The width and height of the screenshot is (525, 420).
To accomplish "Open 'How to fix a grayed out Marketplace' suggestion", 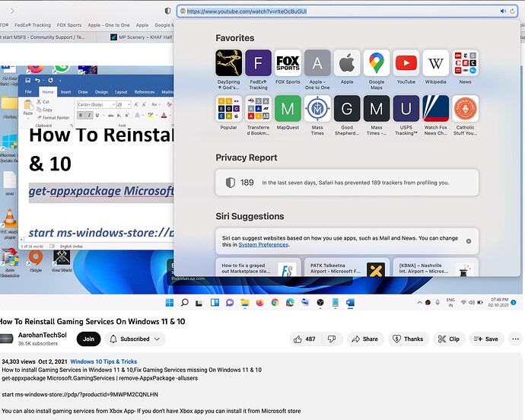I will click(x=258, y=267).
